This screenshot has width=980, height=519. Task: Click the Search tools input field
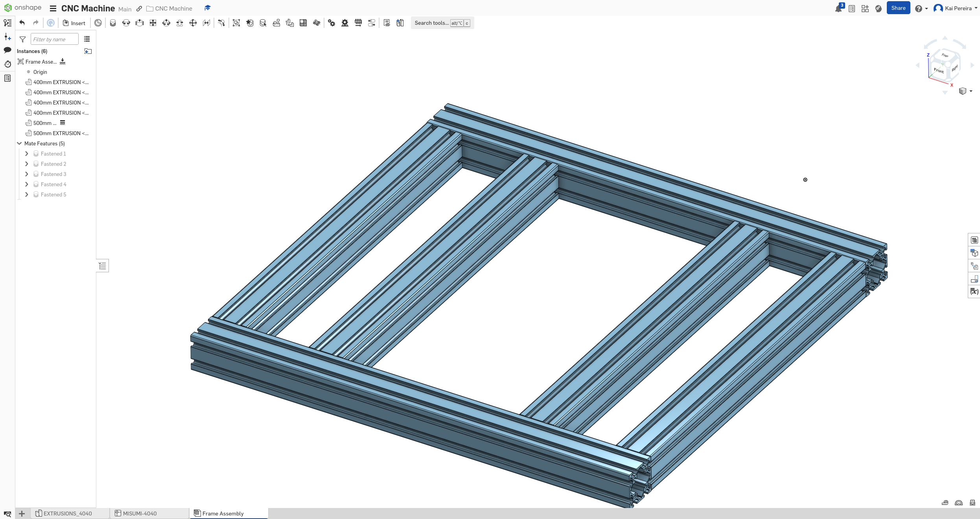[432, 23]
